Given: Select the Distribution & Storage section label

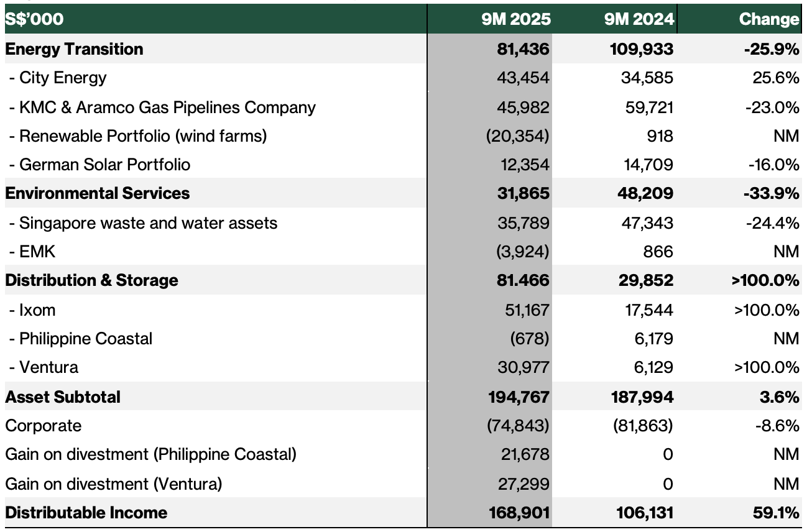Looking at the screenshot, I should coord(91,280).
